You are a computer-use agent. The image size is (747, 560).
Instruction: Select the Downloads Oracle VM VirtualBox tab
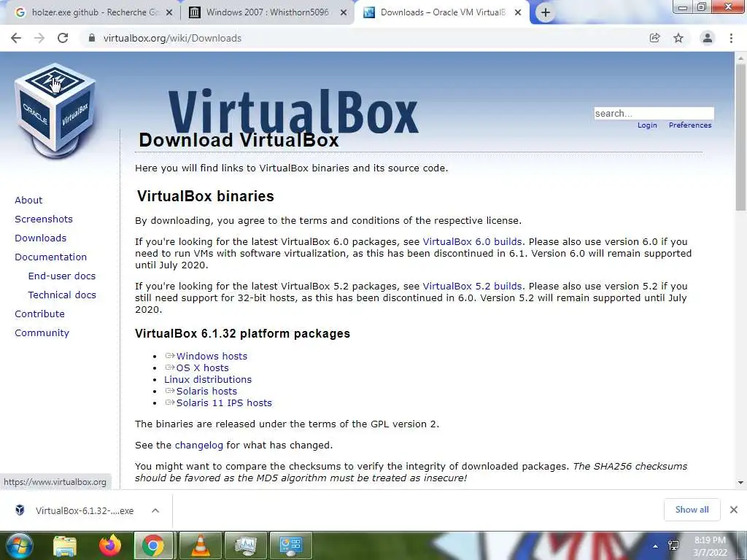tap(442, 13)
